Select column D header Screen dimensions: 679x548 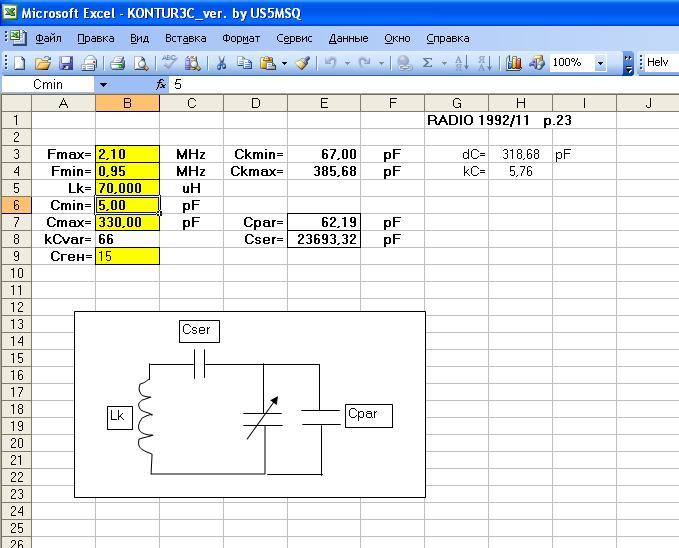coord(255,103)
